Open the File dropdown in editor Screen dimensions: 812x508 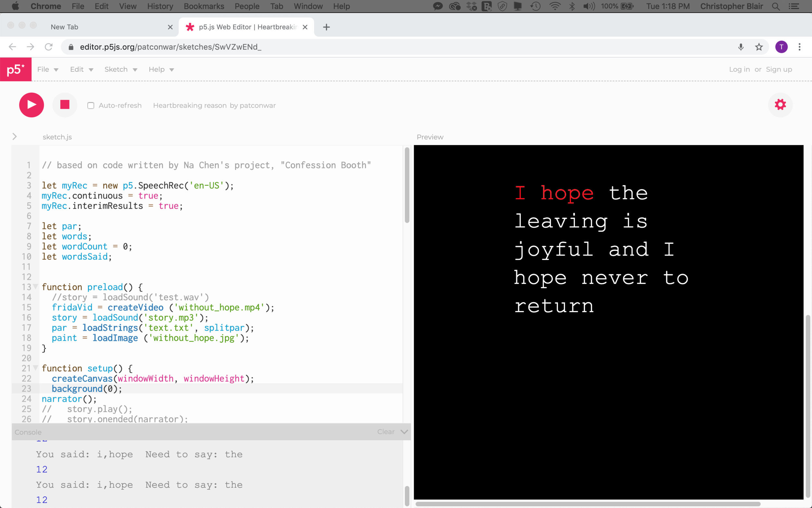tap(48, 70)
